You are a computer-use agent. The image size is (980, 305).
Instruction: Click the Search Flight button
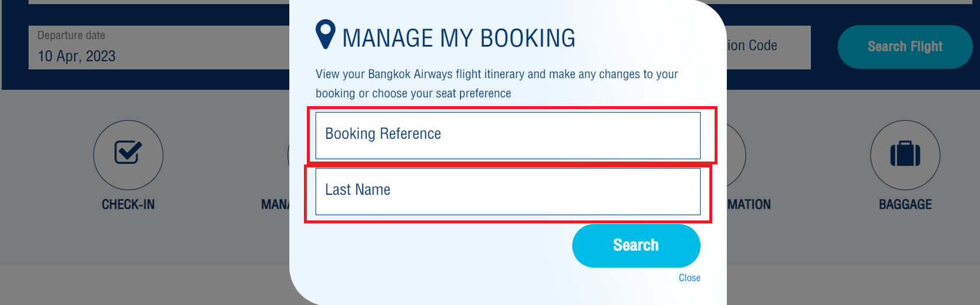[x=905, y=47]
